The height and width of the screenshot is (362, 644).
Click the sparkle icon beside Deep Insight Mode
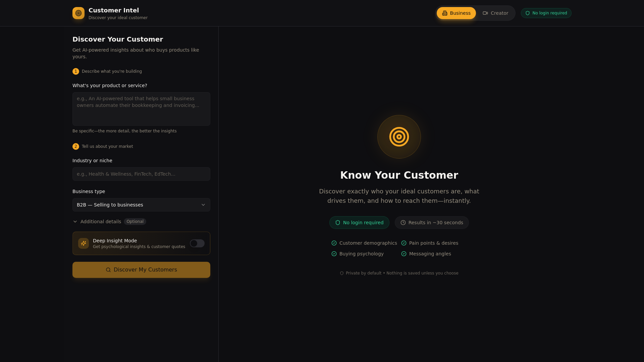click(84, 243)
